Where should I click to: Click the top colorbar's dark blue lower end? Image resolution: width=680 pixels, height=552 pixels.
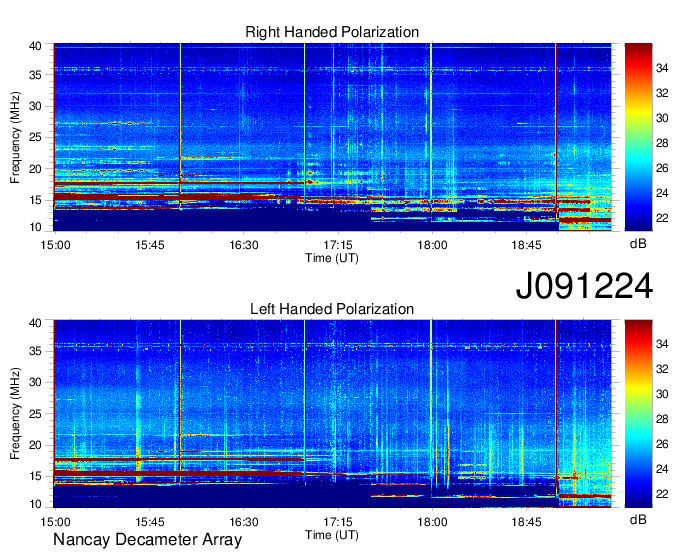[x=638, y=224]
